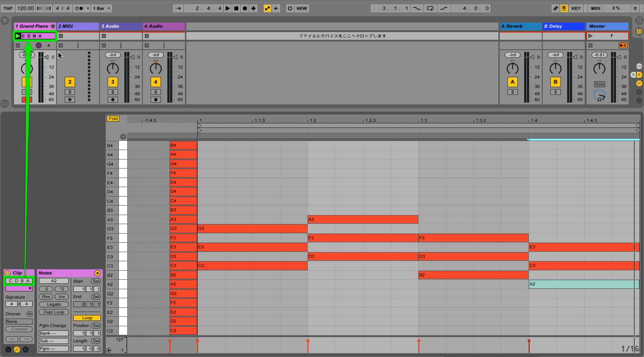Toggle the B return track activator
The width and height of the screenshot is (644, 357).
[555, 82]
